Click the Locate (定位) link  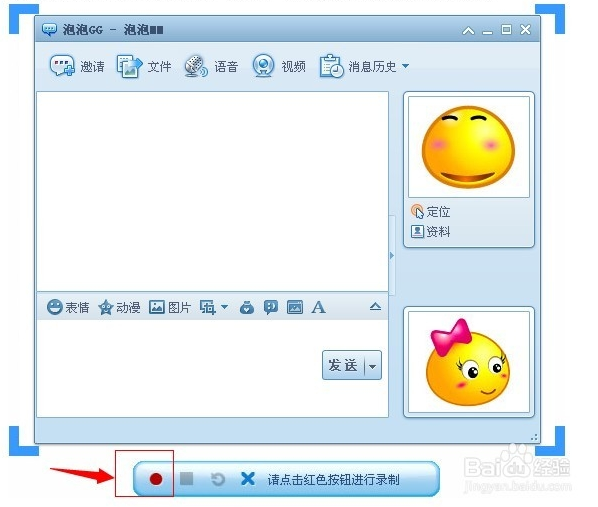[431, 212]
